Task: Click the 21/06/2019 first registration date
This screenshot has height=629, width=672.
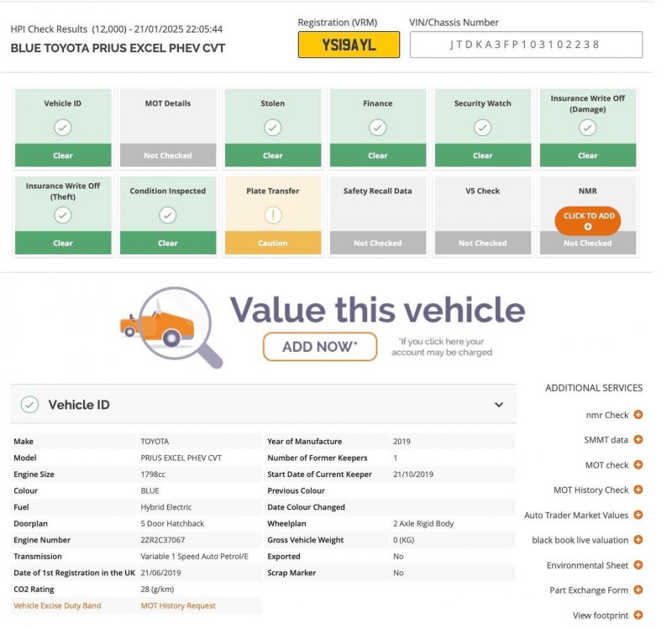Action: coord(160,573)
